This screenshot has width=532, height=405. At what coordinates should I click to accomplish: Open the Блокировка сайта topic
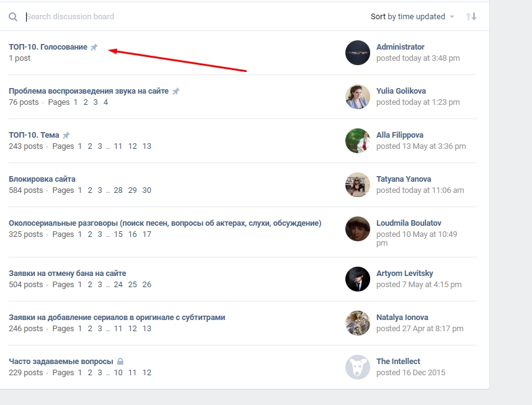(42, 179)
